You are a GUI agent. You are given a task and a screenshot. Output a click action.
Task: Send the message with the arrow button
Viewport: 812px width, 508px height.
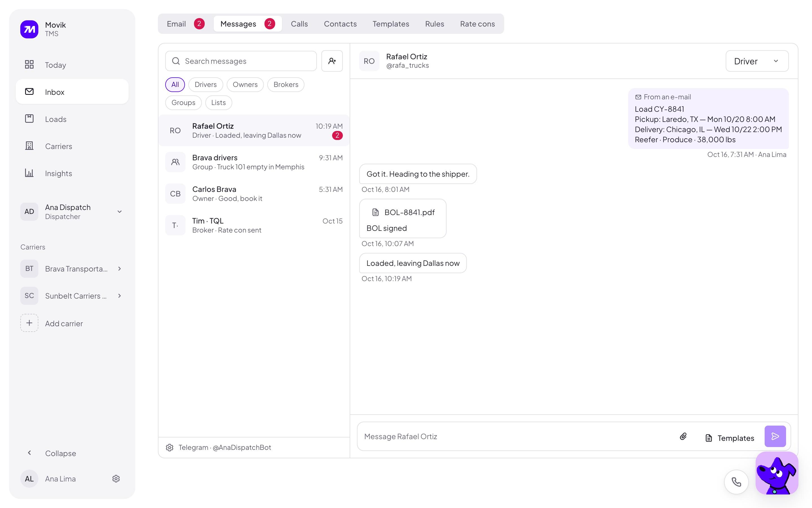(x=775, y=436)
